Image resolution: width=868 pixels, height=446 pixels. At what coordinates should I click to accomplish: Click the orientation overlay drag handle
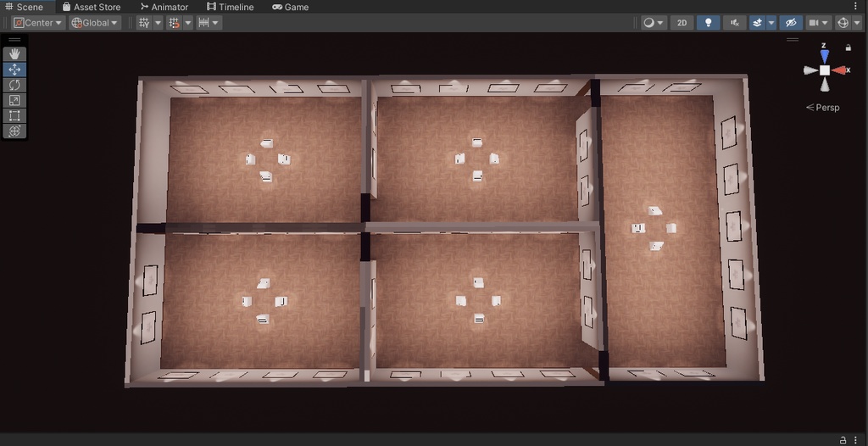pyautogui.click(x=793, y=40)
